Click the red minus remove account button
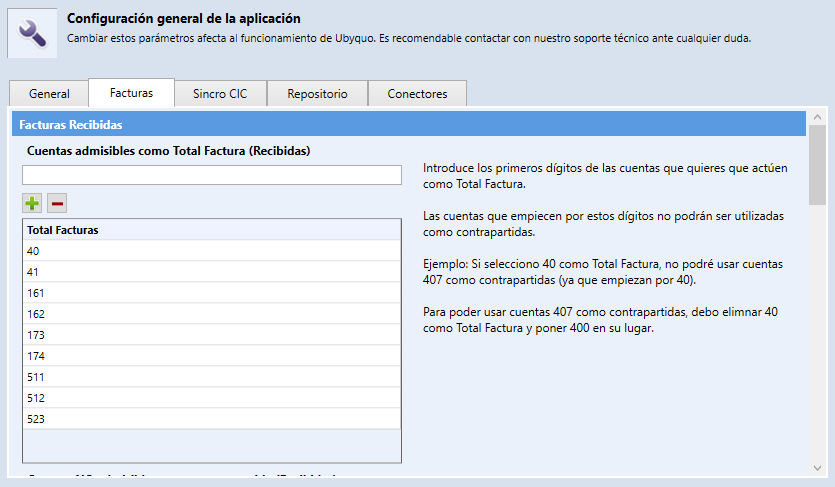 click(57, 203)
